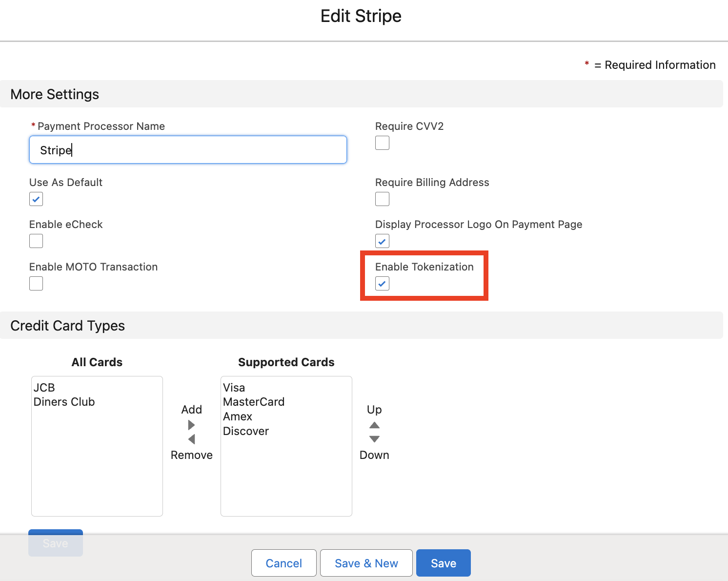This screenshot has width=728, height=581.
Task: Click the Payment Processor Name field
Action: click(188, 150)
